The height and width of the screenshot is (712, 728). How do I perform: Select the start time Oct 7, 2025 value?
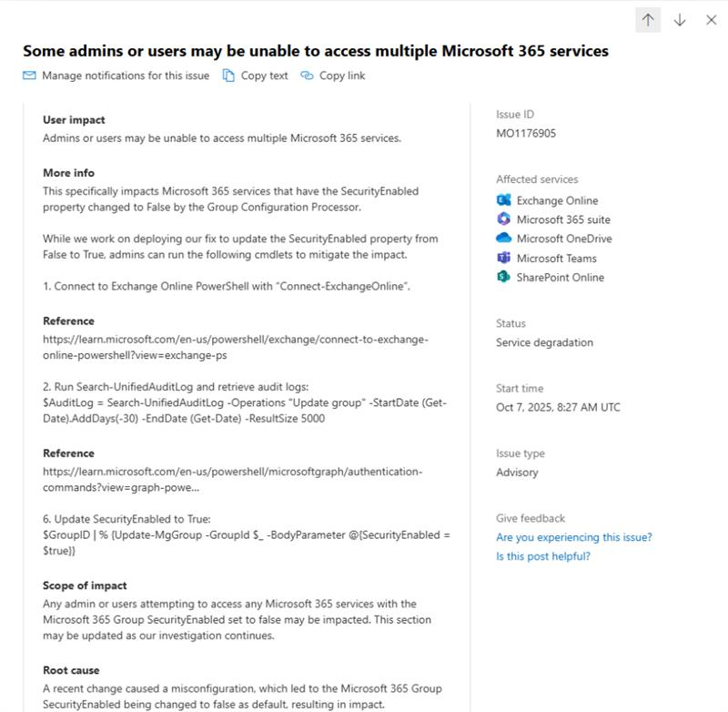coord(558,407)
